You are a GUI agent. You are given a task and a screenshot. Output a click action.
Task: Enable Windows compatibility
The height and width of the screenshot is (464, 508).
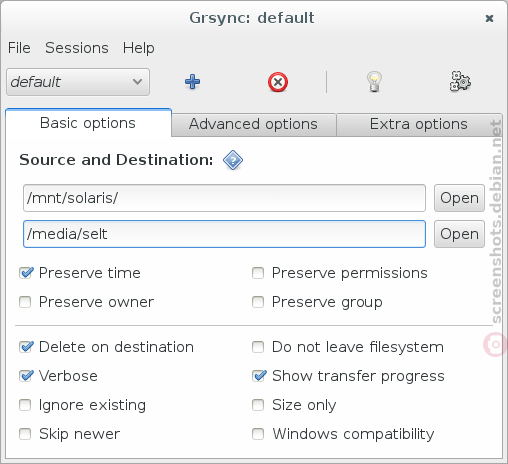point(258,434)
